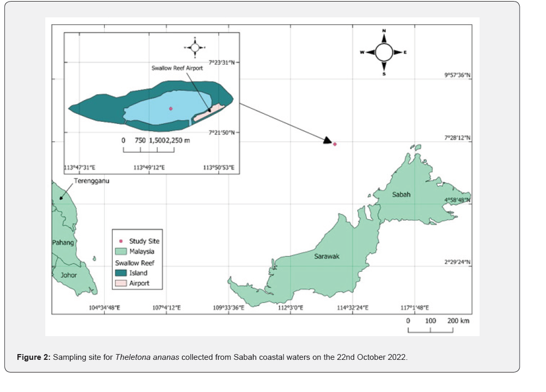Click the small island east of Johor
The image size is (546, 392).
click(94, 258)
